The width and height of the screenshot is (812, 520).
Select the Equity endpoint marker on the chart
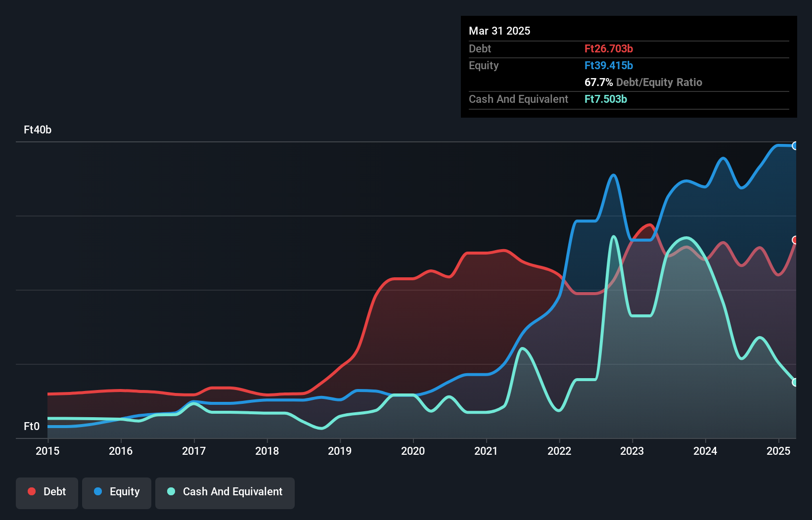click(795, 145)
